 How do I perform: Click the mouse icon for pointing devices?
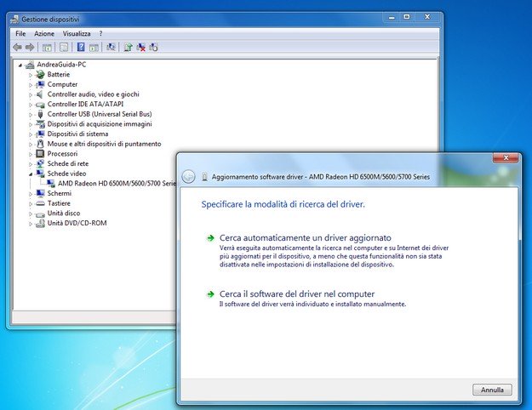[40, 144]
